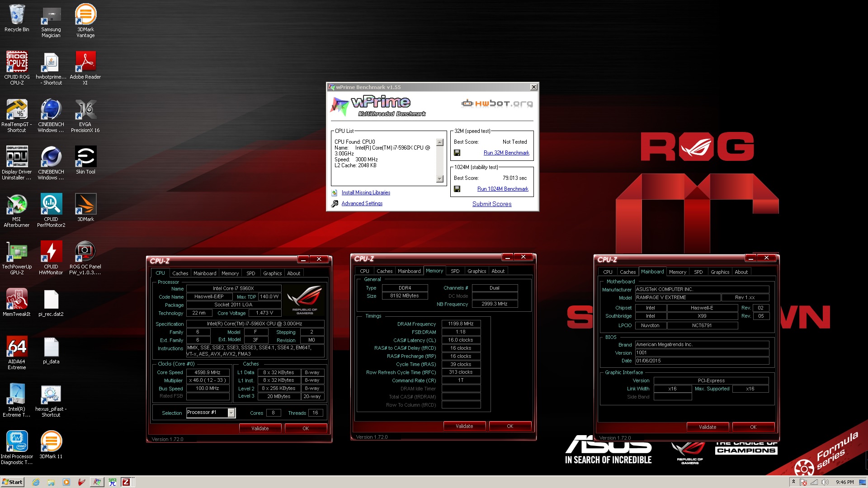Switch to SPD tab in middle CPU-Z window

pyautogui.click(x=455, y=271)
